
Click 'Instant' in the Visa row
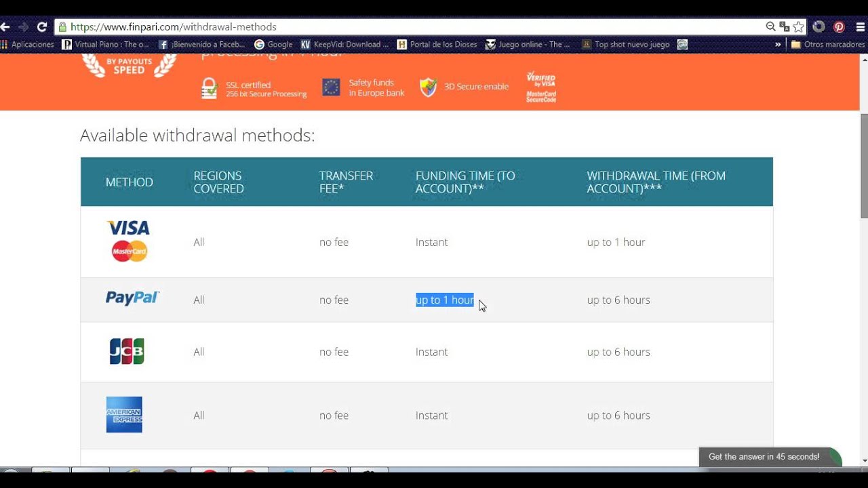click(431, 242)
